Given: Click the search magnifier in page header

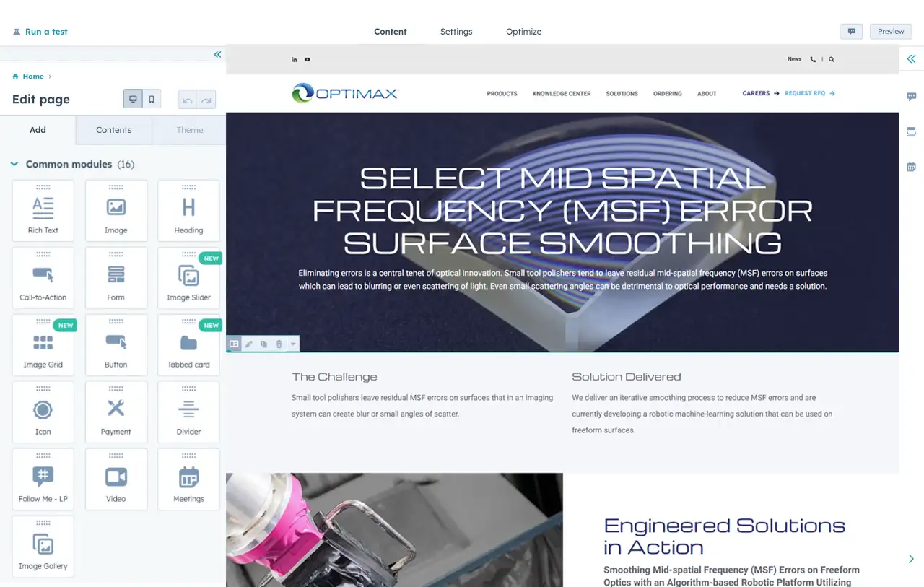Looking at the screenshot, I should click(832, 60).
